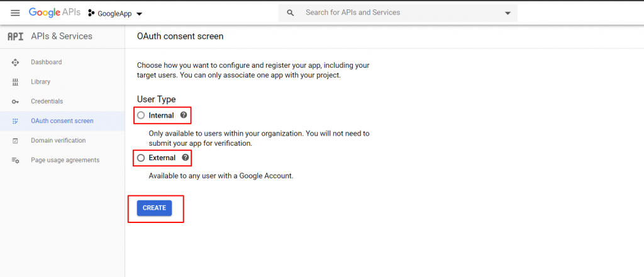Click the User Type heading
This screenshot has width=644, height=277.
click(156, 99)
